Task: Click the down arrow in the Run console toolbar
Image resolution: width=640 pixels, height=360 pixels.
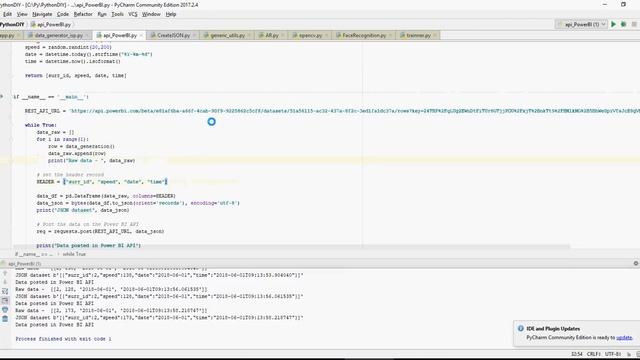Action: 5,282
